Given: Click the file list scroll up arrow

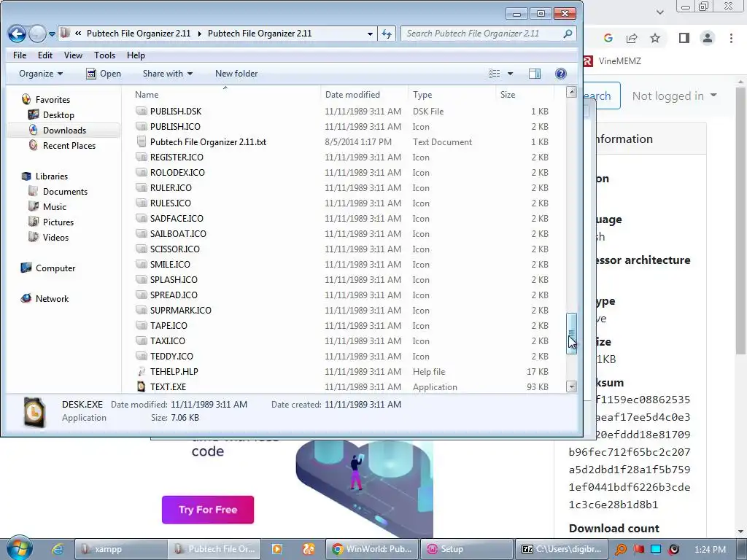Looking at the screenshot, I should coord(572,92).
